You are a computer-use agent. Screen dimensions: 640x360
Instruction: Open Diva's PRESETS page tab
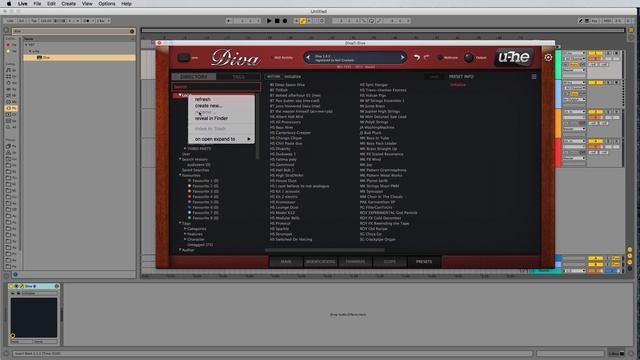click(x=424, y=262)
